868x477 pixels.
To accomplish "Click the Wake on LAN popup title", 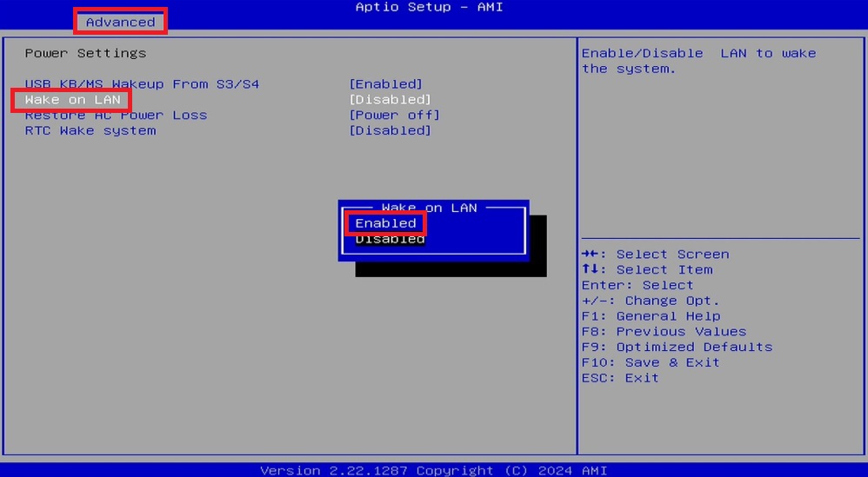I will [x=429, y=208].
